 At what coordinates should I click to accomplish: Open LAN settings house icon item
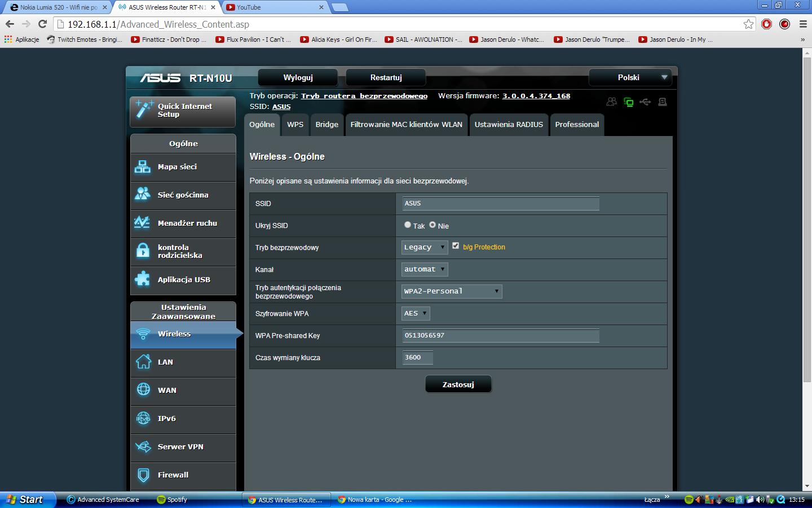[183, 362]
